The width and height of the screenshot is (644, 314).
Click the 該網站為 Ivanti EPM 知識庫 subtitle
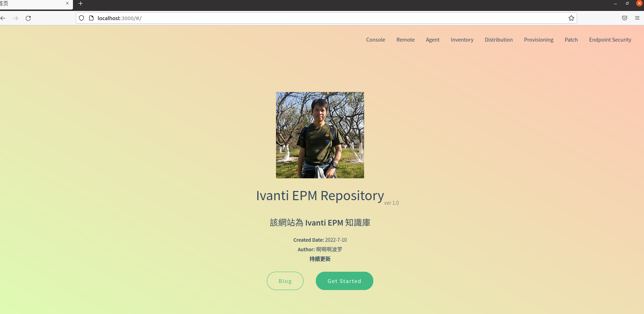pos(320,223)
